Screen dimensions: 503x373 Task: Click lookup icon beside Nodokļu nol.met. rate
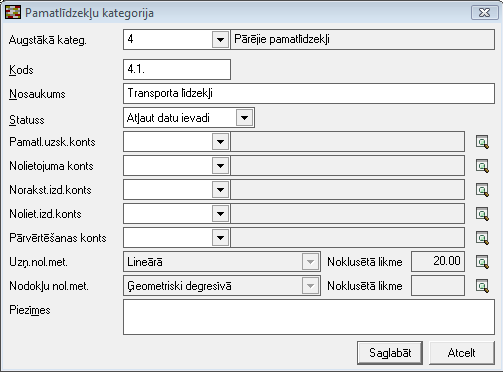(482, 286)
